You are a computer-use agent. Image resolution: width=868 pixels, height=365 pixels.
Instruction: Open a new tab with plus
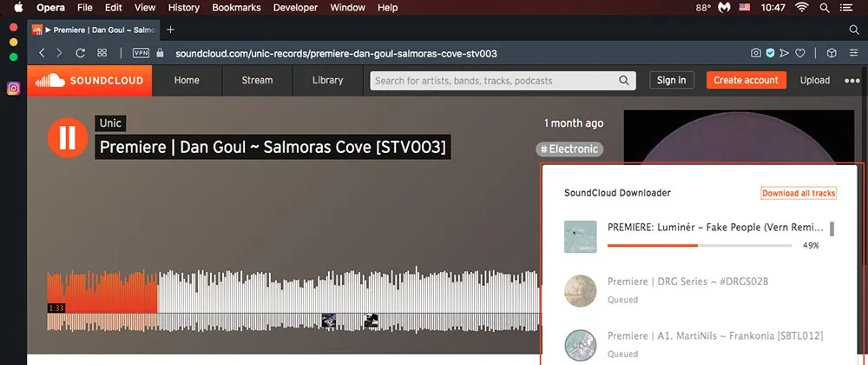point(170,30)
